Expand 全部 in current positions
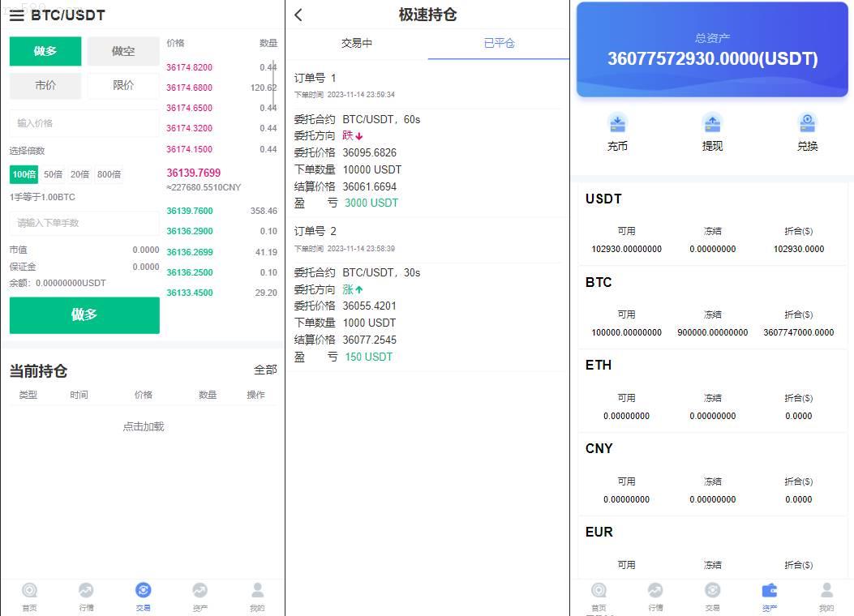The width and height of the screenshot is (854, 616). tap(265, 370)
